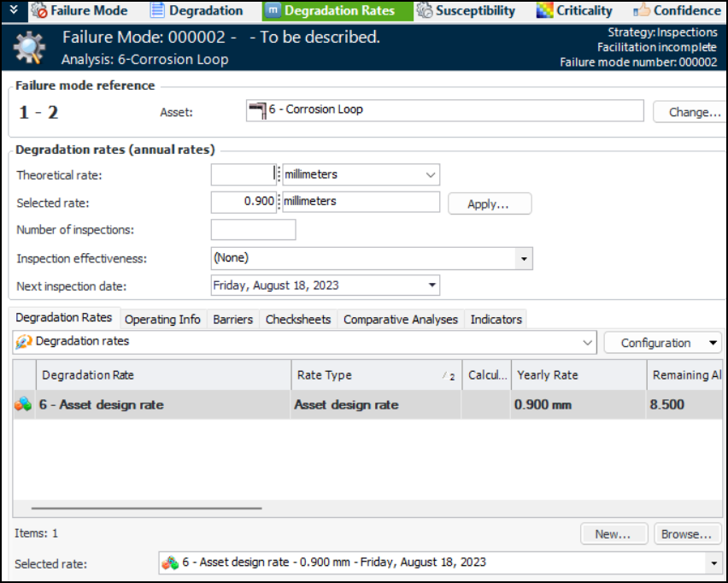Viewport: 728px width, 583px height.
Task: Click the Criticality color matrix icon
Action: (x=544, y=11)
